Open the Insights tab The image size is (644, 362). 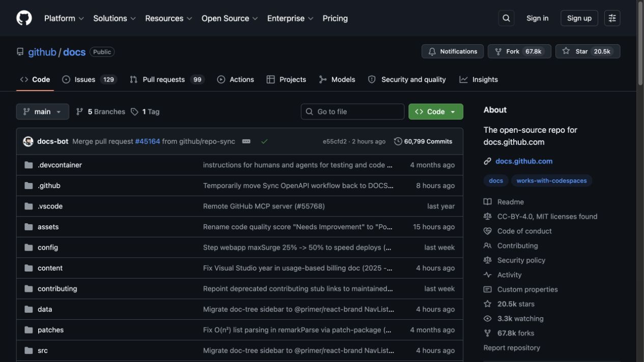[x=479, y=79]
